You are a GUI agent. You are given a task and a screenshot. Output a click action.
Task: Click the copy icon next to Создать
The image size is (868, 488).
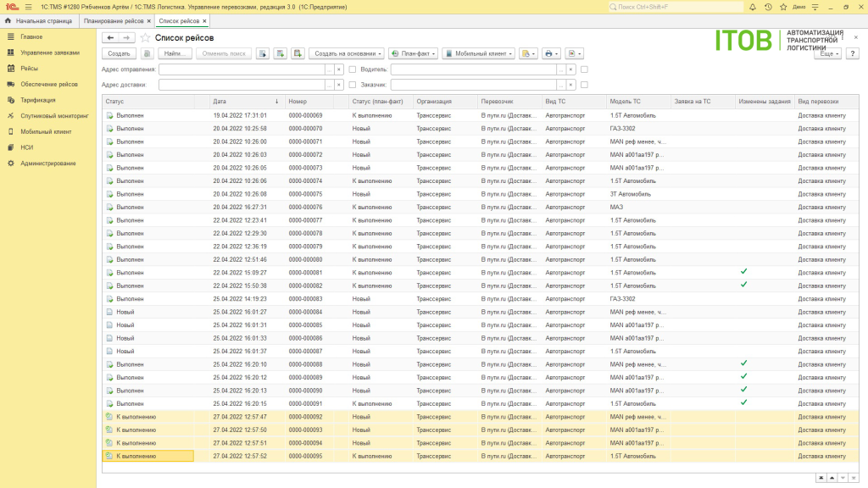[147, 53]
